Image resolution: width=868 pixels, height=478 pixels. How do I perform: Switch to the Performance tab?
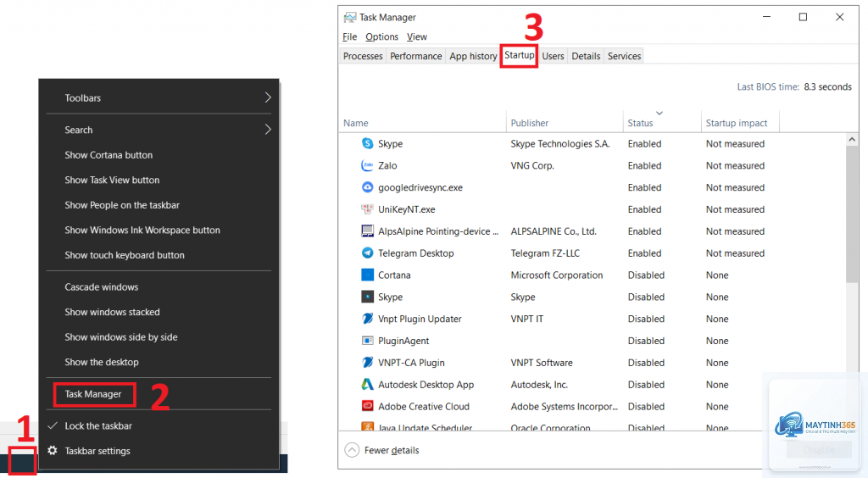415,56
